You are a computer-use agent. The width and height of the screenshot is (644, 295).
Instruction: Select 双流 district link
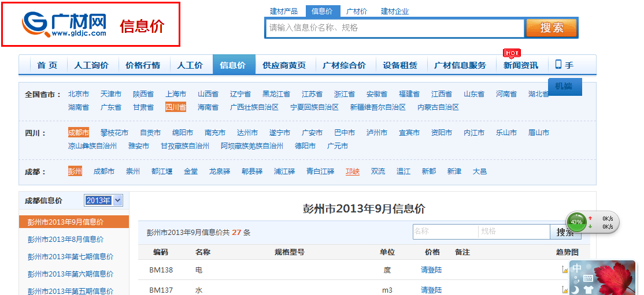[378, 171]
